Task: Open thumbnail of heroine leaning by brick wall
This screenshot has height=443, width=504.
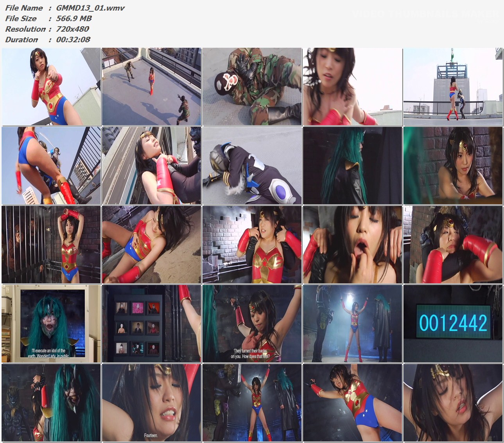Action: (x=453, y=166)
